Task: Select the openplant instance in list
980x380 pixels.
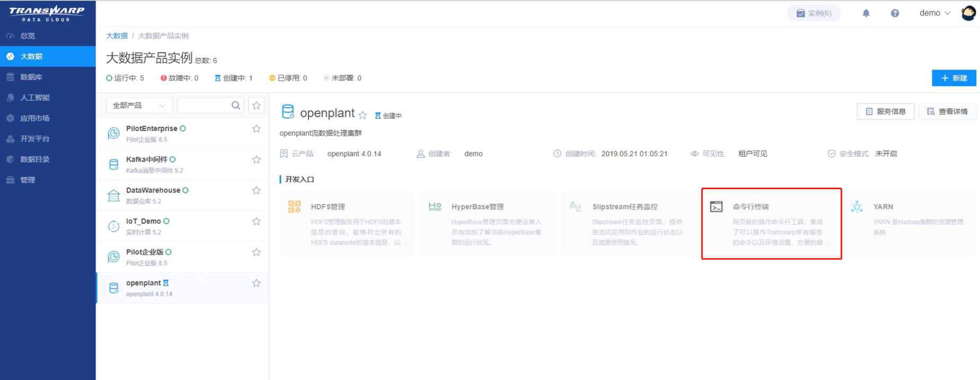Action: 183,288
